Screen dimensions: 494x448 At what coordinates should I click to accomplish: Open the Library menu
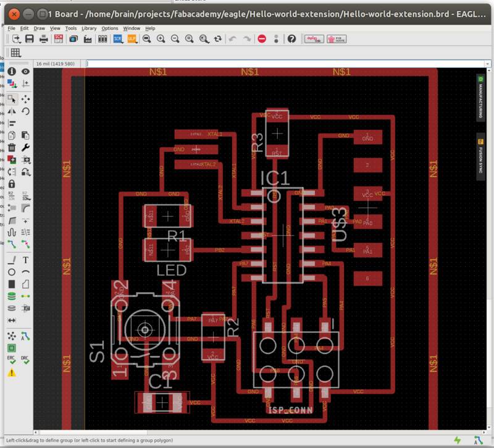(x=90, y=28)
